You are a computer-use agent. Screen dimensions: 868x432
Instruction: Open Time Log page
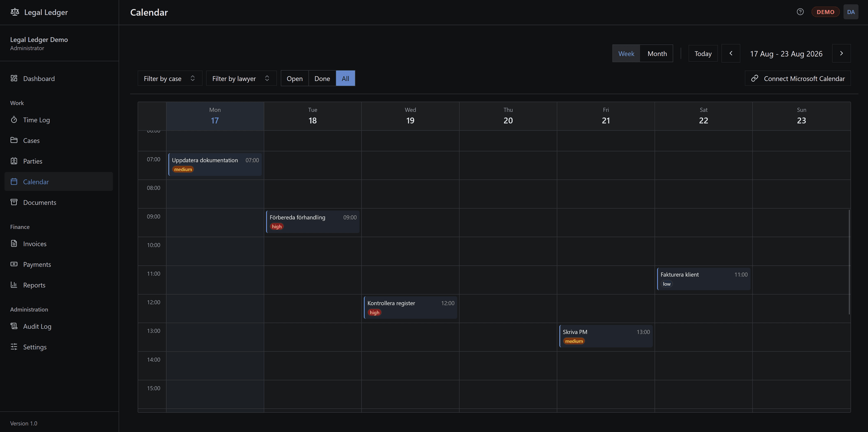point(59,120)
